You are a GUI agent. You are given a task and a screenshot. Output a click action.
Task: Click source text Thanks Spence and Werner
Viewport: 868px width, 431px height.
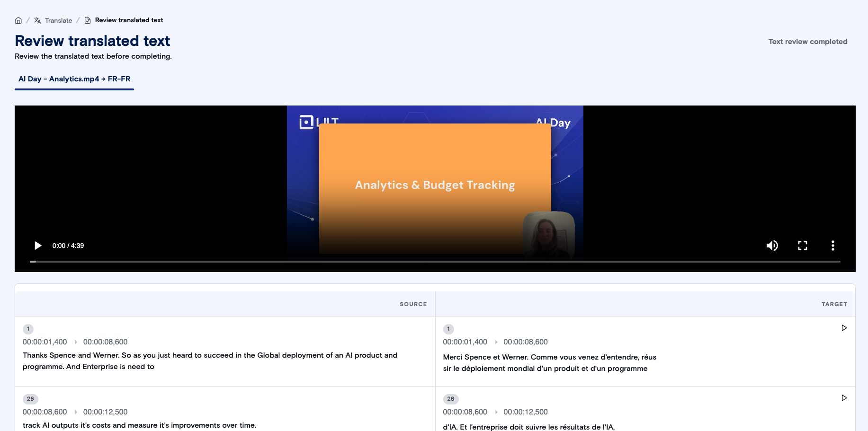[x=210, y=361]
